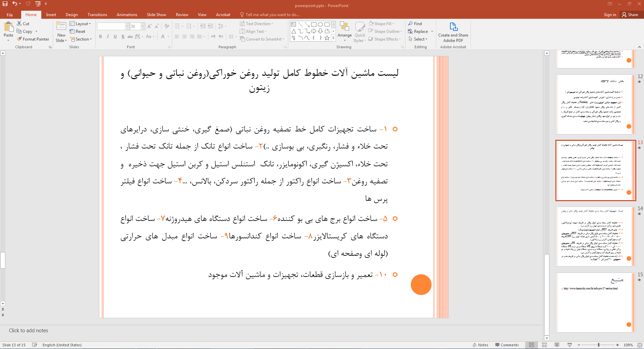Select the star shape in gallery
This screenshot has width=644, height=349.
[x=327, y=38]
